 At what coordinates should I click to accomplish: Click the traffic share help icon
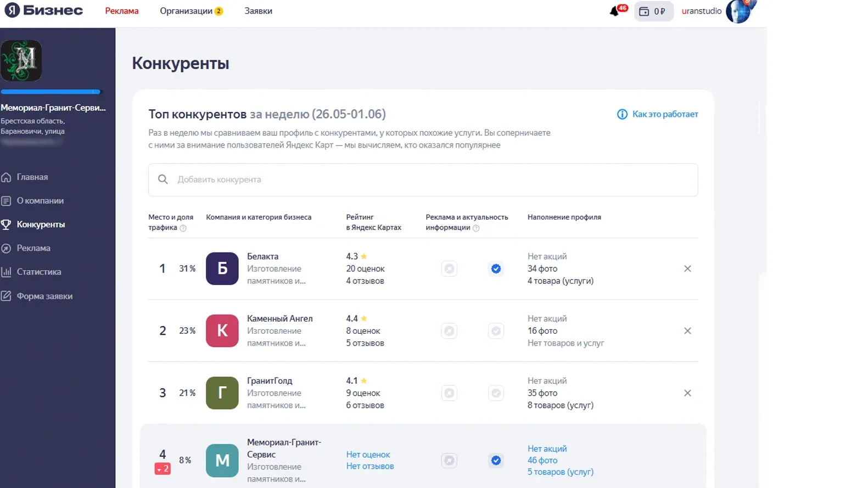183,228
